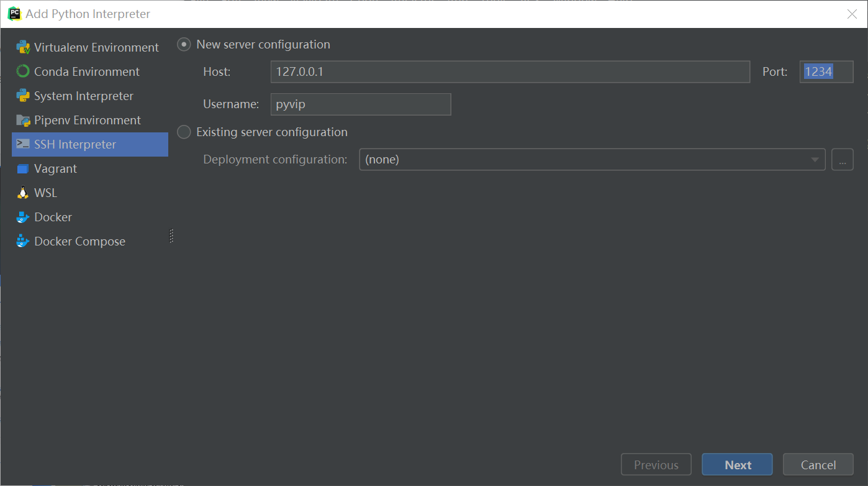Focus the Username input field
The image size is (868, 486).
tap(361, 104)
